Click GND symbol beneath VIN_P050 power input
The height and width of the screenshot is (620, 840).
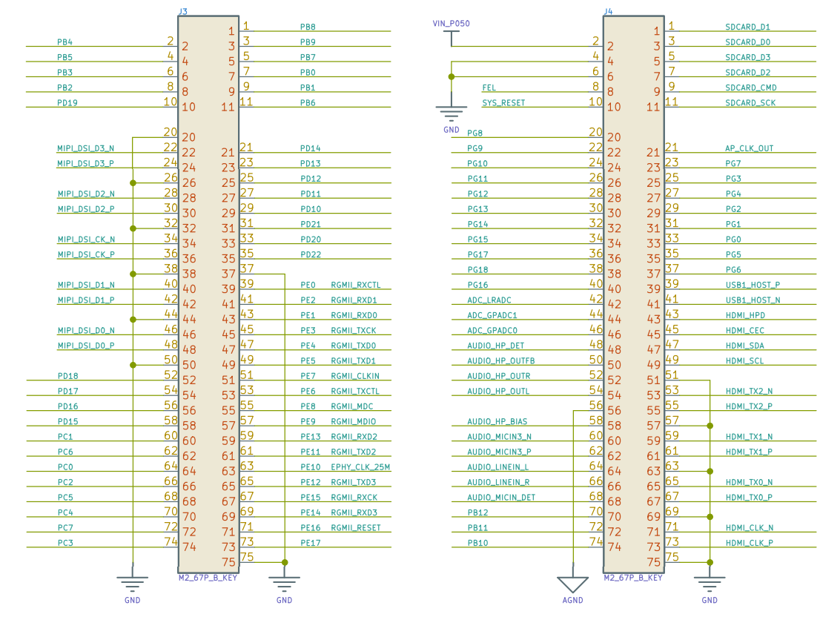(x=451, y=114)
